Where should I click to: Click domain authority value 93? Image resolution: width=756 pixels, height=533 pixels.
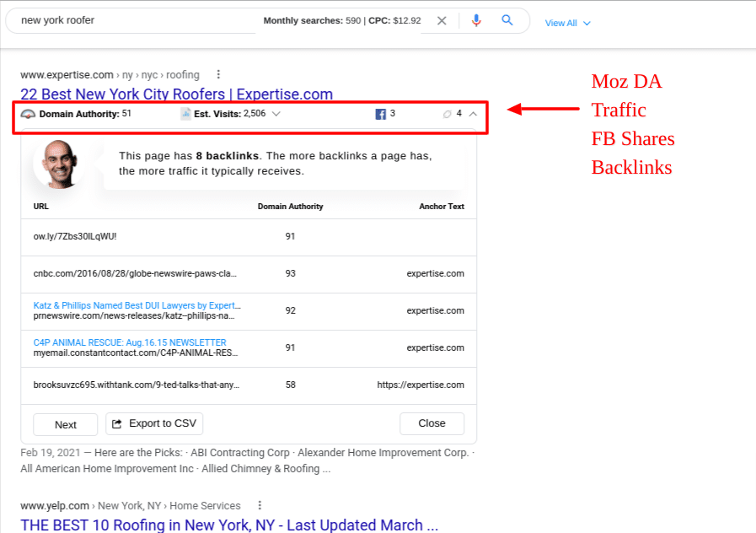(290, 273)
